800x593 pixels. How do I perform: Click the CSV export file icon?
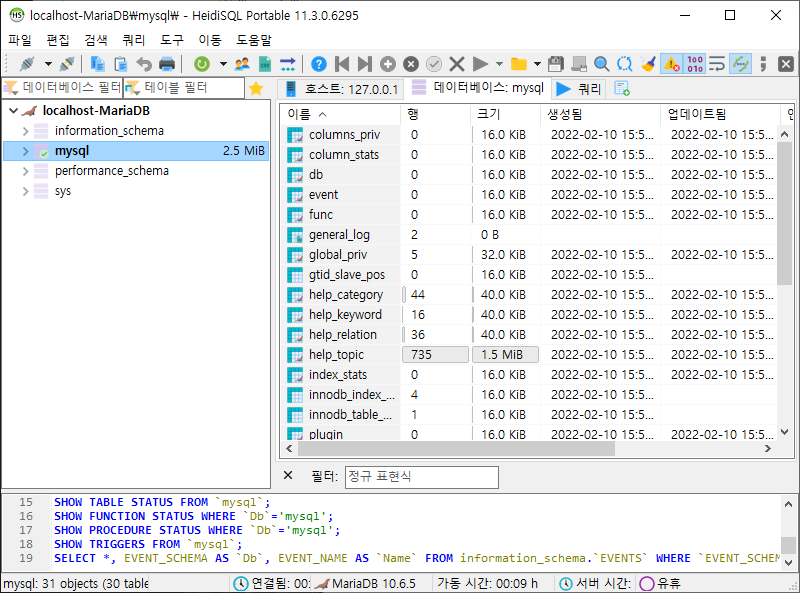(265, 64)
